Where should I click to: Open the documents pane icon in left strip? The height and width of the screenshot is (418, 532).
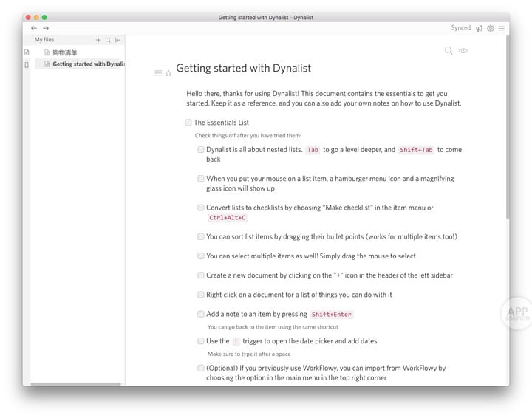point(27,52)
